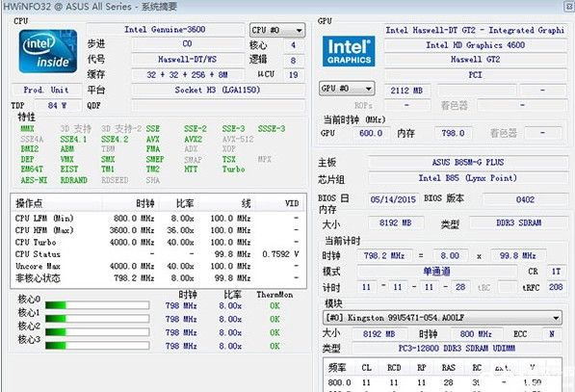Click the Core 2 usage bar

pyautogui.click(x=97, y=332)
